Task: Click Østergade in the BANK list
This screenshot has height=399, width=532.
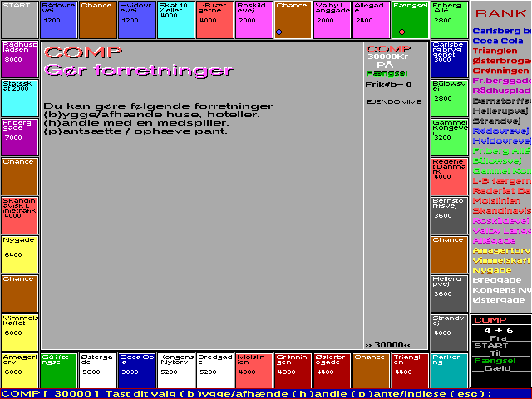Action: (499, 300)
